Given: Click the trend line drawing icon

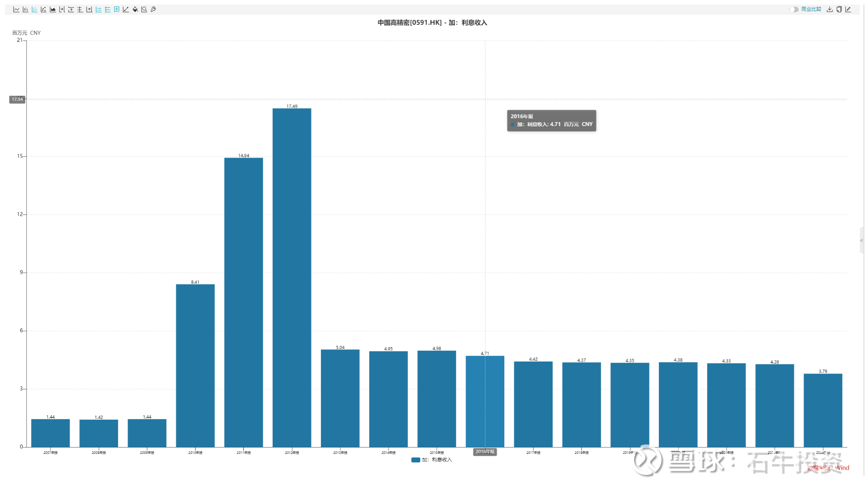Looking at the screenshot, I should (x=126, y=9).
